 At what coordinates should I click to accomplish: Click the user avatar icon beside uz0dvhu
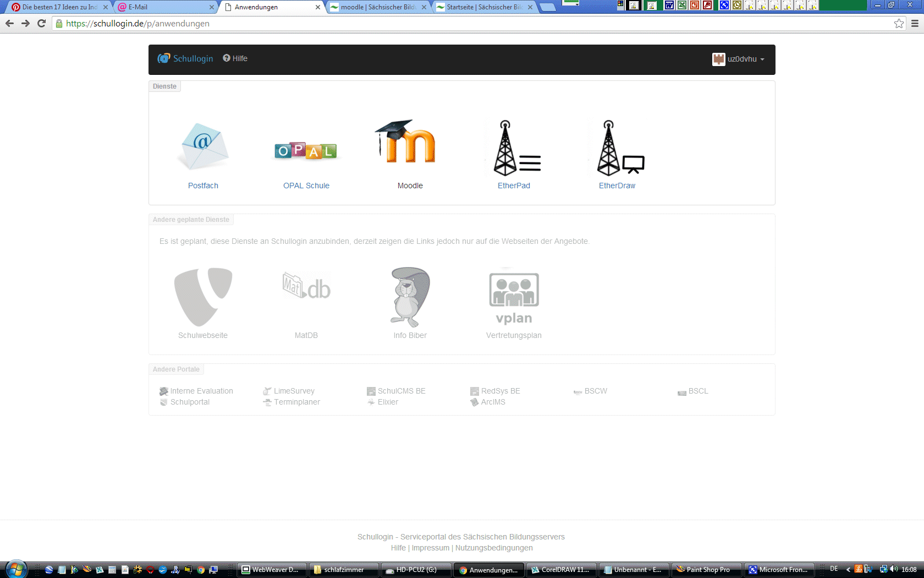point(718,59)
